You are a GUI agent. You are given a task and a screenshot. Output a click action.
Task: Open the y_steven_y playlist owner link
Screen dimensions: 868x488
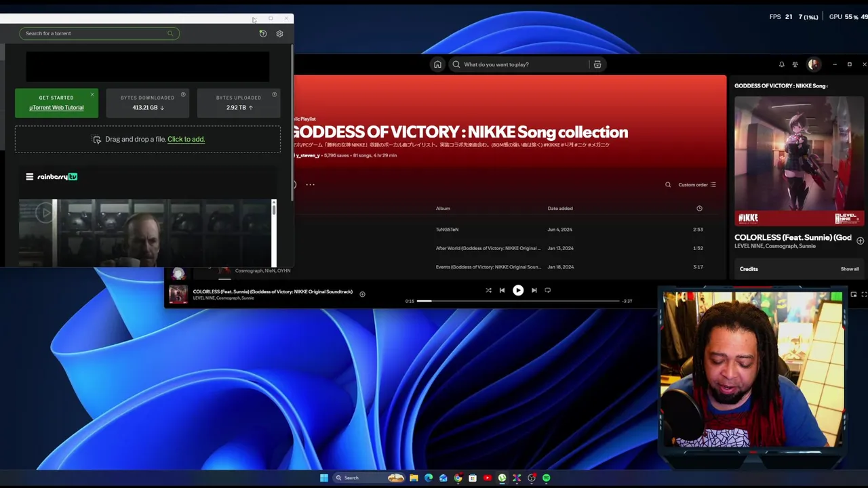(307, 155)
